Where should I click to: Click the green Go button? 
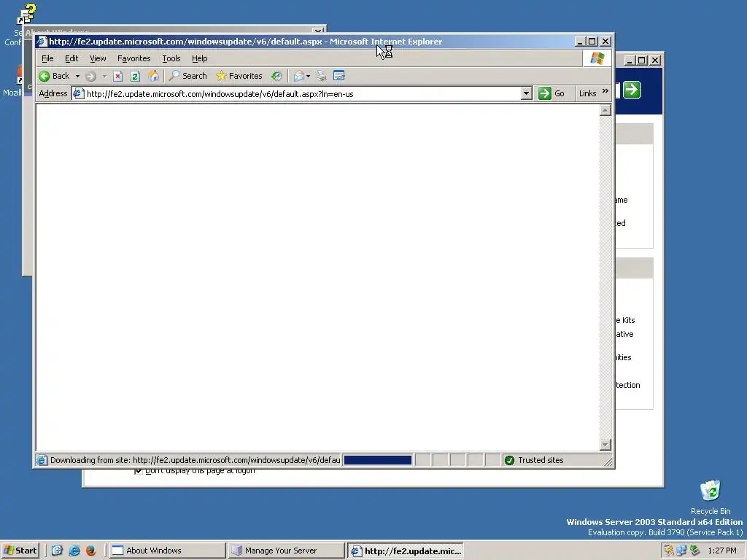click(x=551, y=93)
